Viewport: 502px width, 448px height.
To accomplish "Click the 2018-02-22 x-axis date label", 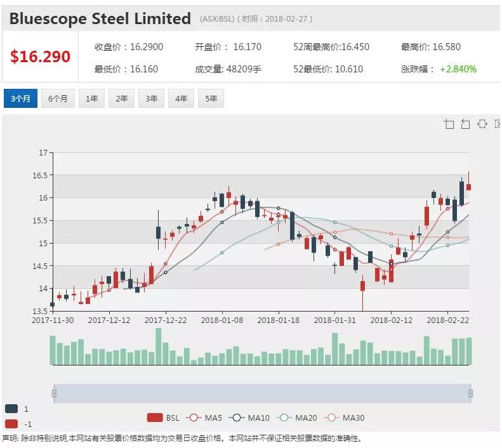I will click(x=447, y=320).
